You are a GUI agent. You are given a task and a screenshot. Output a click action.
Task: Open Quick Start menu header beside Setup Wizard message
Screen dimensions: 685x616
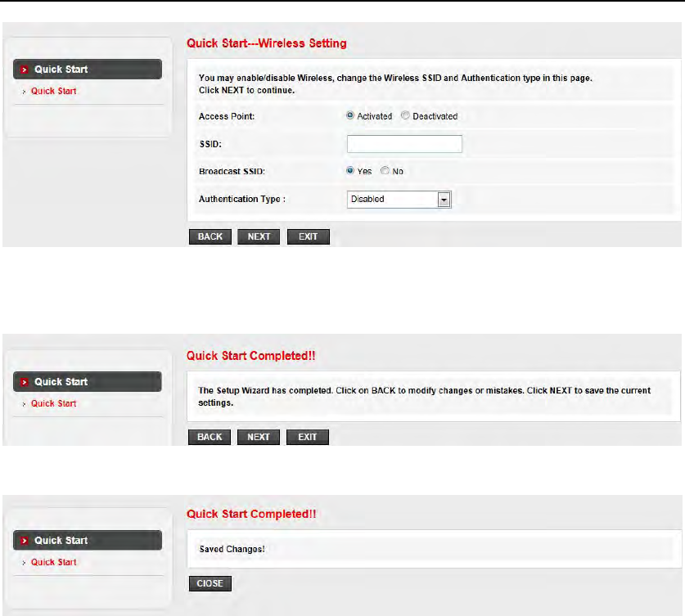coord(88,382)
